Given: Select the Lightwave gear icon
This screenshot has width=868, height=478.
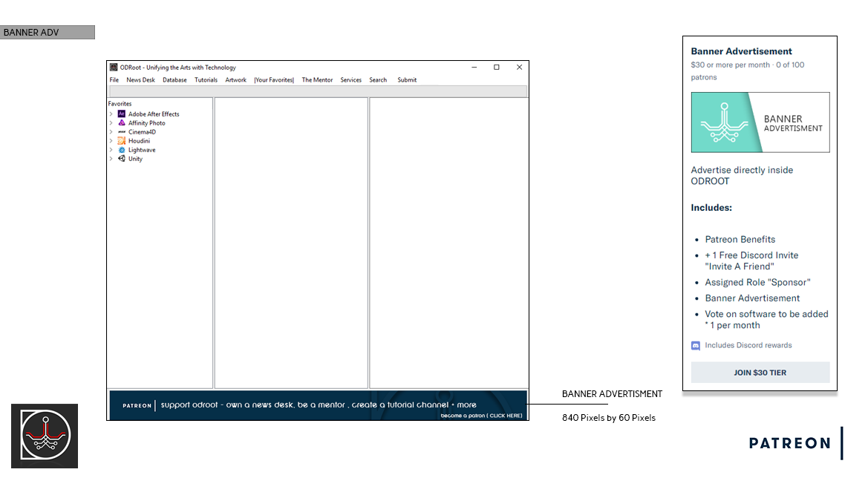Looking at the screenshot, I should click(122, 150).
